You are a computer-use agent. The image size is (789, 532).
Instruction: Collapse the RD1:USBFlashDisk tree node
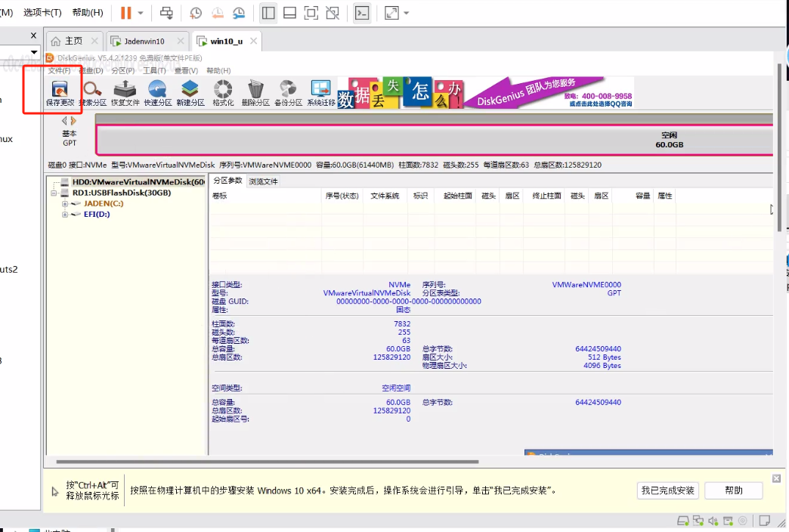point(54,193)
